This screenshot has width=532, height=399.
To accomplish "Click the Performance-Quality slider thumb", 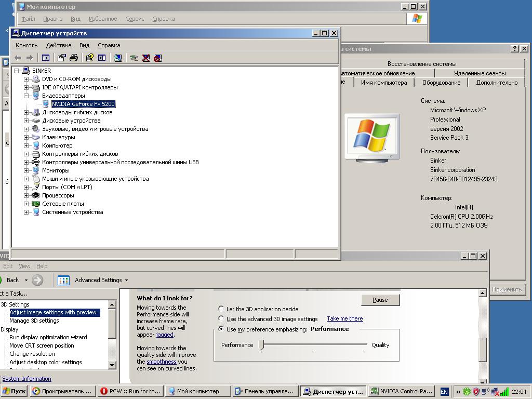I will (261, 345).
